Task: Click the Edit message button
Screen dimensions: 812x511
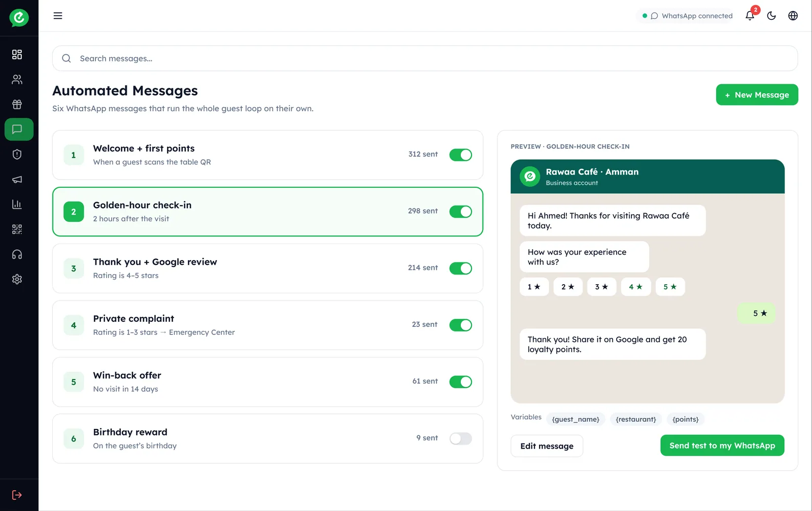Action: pos(547,446)
